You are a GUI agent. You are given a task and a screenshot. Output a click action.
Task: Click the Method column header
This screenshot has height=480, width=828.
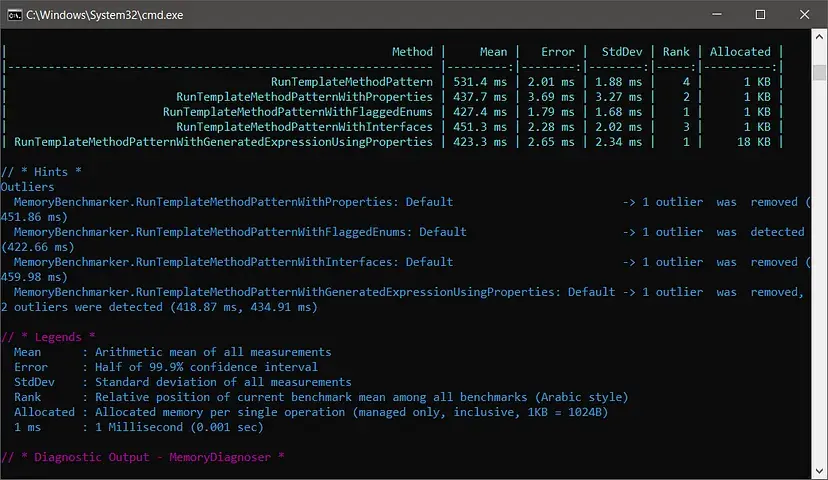coord(412,52)
